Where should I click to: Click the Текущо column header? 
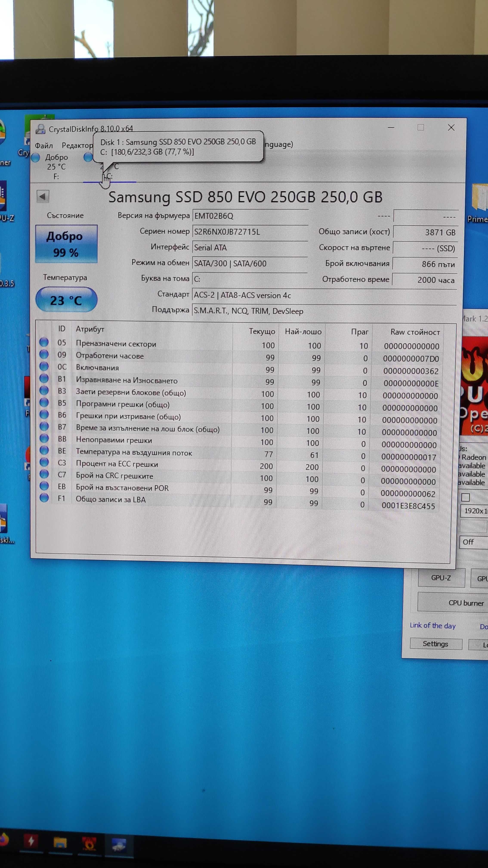[262, 332]
